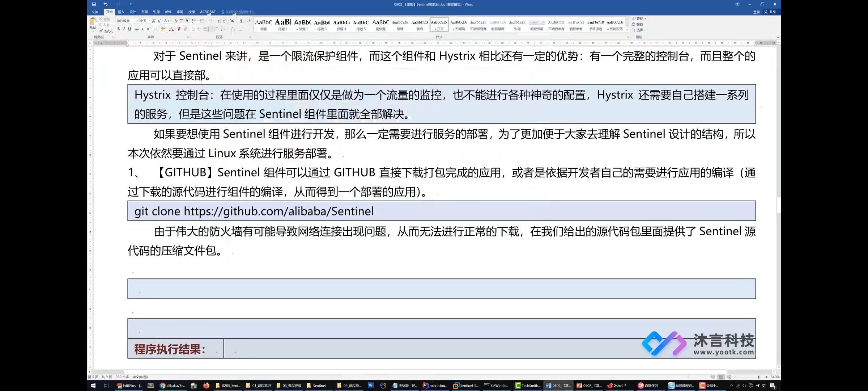
Task: Collapse the ribbon with the chevron
Action: tap(778, 37)
